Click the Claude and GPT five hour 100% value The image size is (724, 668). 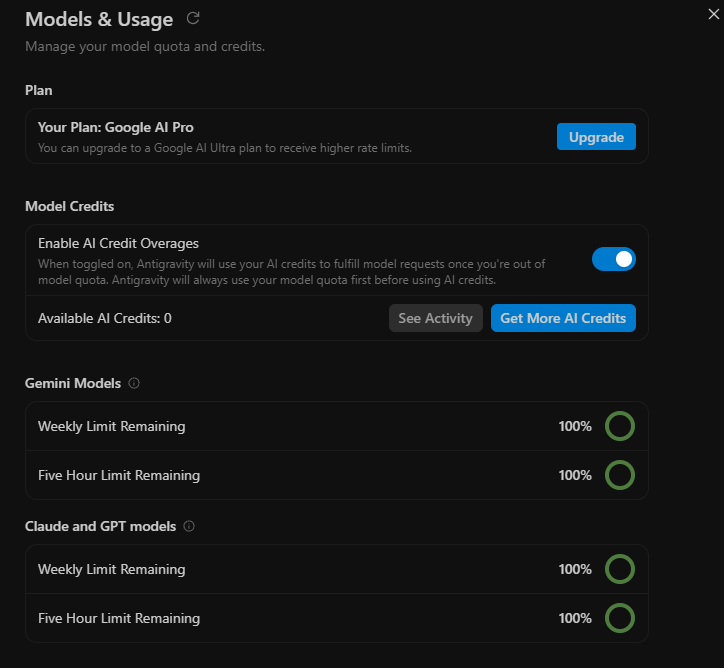(575, 618)
